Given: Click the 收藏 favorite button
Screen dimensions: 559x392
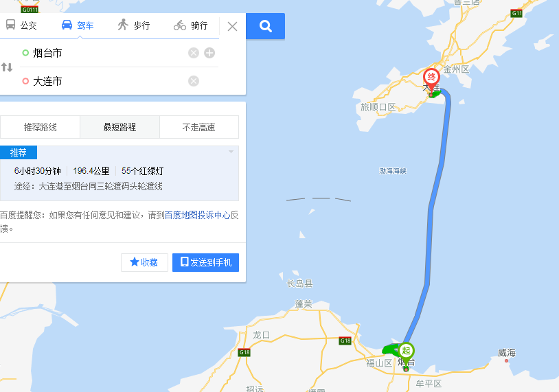Looking at the screenshot, I should 144,263.
